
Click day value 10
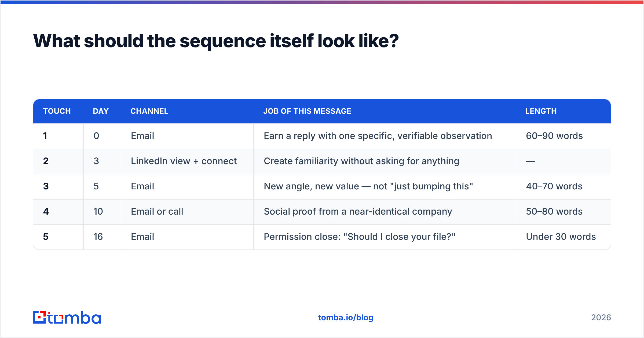pos(98,211)
